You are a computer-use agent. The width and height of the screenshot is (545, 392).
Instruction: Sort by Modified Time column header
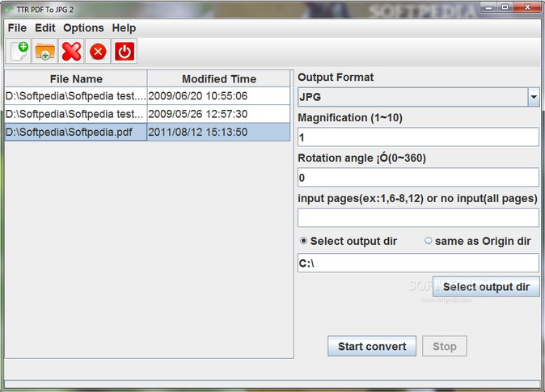tap(218, 79)
